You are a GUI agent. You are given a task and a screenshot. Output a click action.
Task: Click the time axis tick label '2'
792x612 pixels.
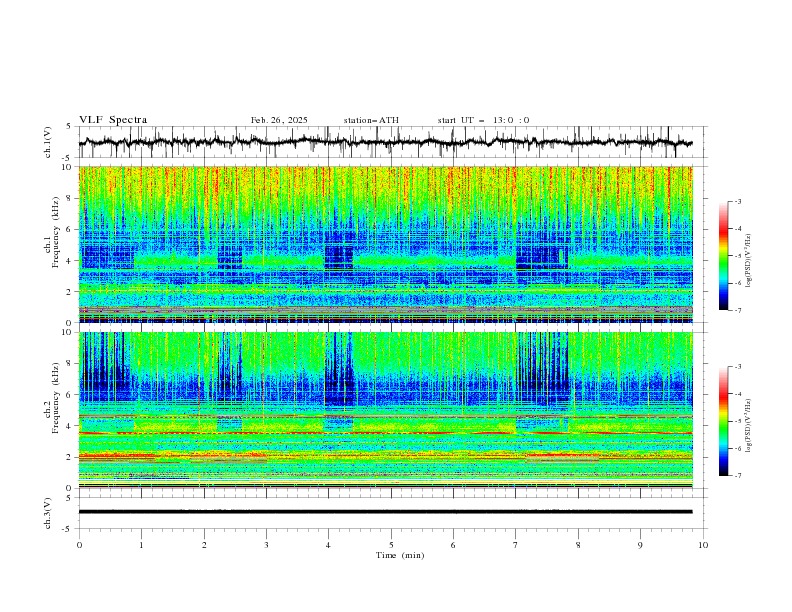204,545
